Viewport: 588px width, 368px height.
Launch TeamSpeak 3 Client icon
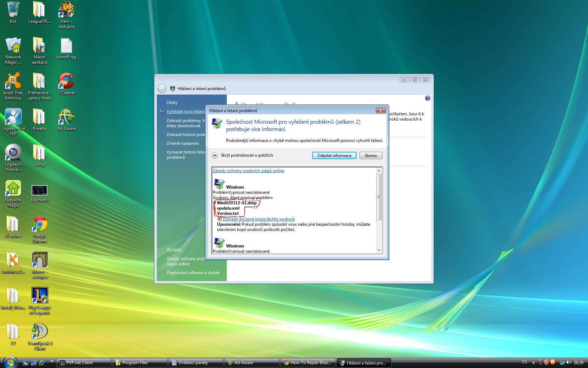coord(40,332)
